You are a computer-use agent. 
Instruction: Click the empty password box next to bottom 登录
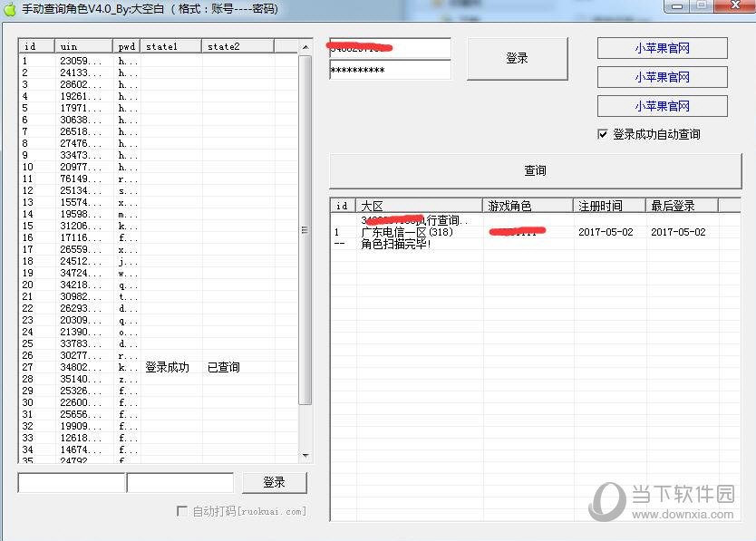coord(179,483)
